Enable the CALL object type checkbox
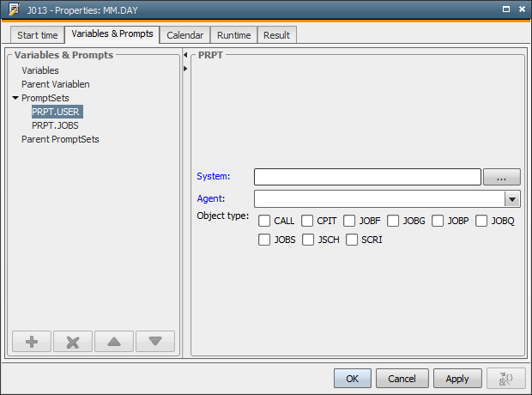This screenshot has height=395, width=532. (x=264, y=221)
